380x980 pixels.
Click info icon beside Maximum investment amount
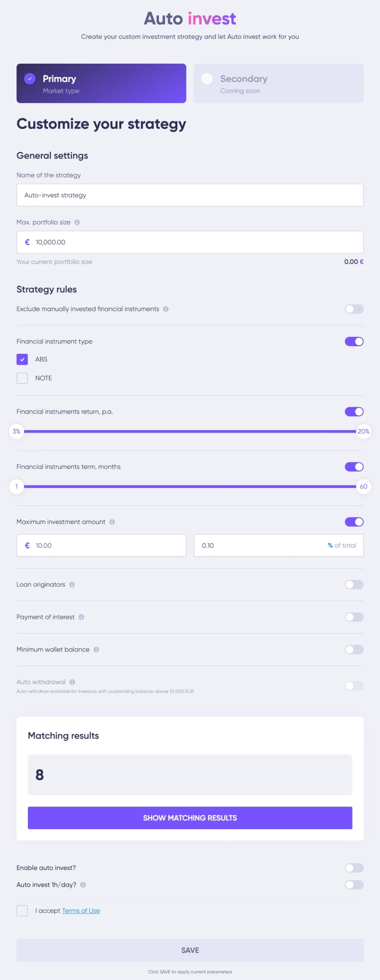click(112, 522)
